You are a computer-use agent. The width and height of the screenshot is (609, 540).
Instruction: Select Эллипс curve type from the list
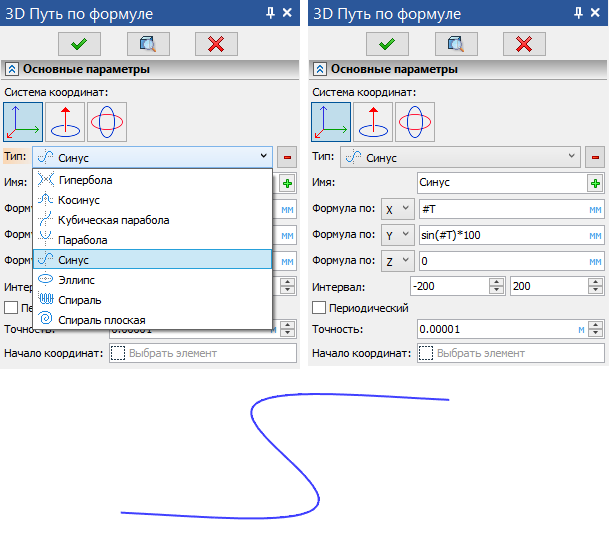80,280
